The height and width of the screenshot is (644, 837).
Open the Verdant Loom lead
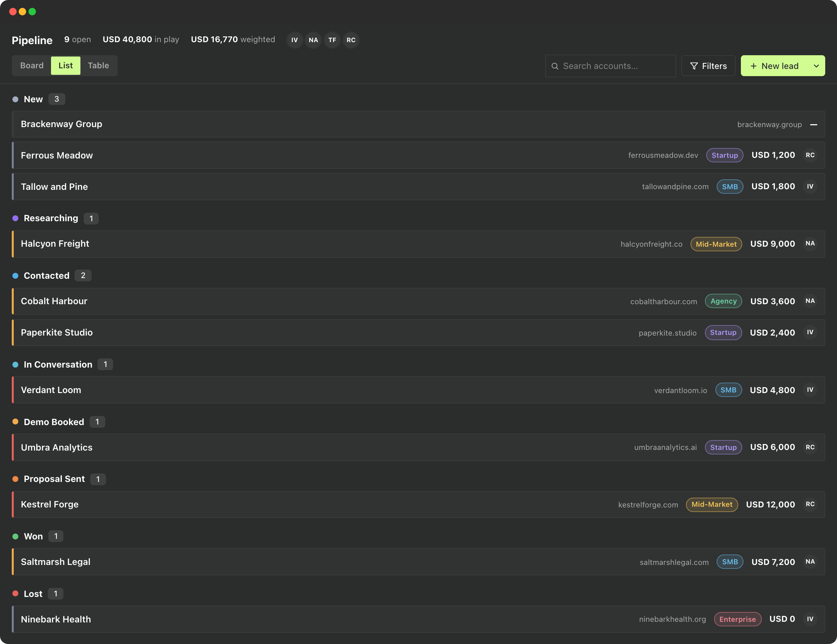[418, 390]
